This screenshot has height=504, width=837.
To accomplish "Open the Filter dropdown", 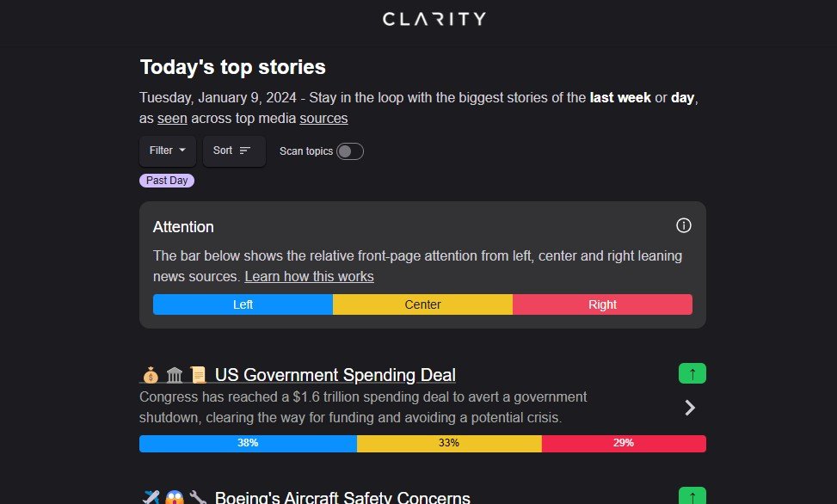I will pyautogui.click(x=168, y=151).
